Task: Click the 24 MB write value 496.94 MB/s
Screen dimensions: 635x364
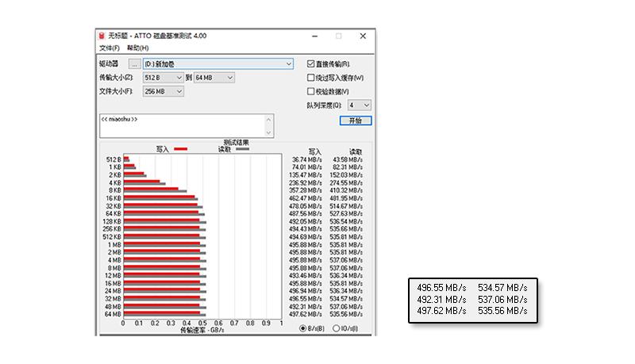Action: click(306, 291)
